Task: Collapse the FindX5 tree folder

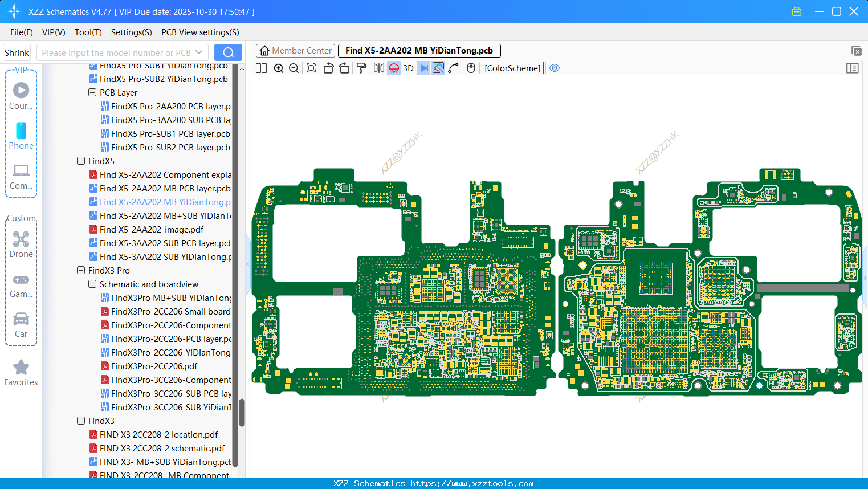Action: [x=81, y=161]
